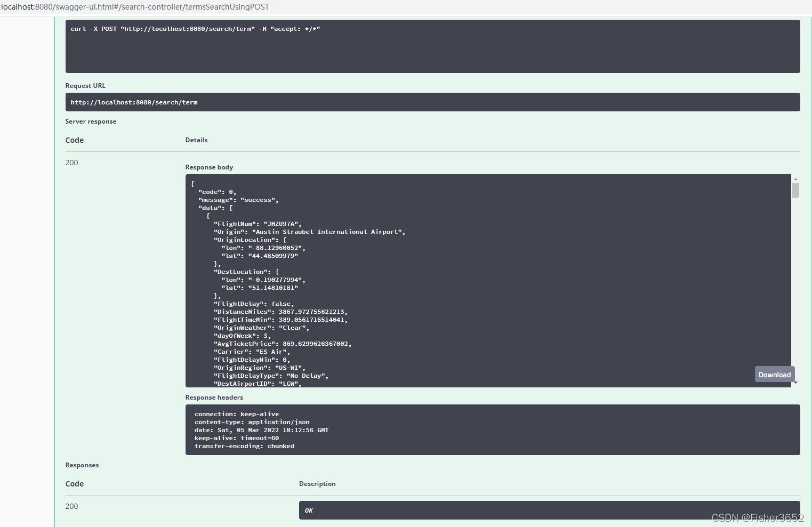Click the "dayOfWeek": 3 line

[242, 336]
